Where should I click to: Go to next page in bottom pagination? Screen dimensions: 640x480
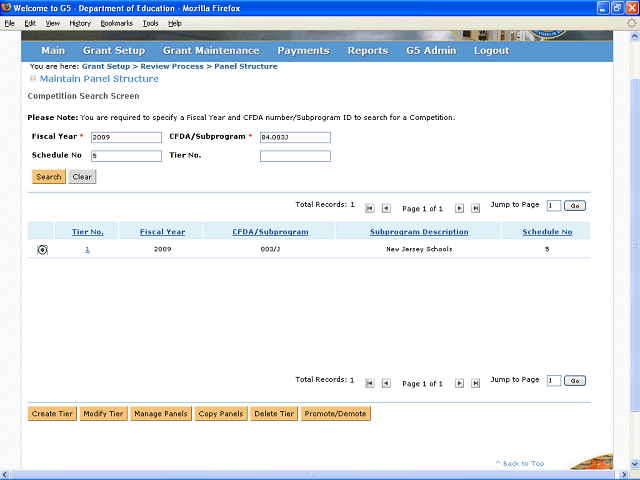pyautogui.click(x=459, y=383)
